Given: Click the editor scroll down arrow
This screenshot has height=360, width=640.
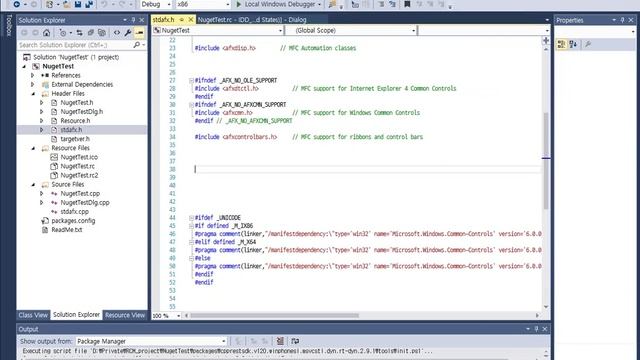Looking at the screenshot, I should coord(546,307).
